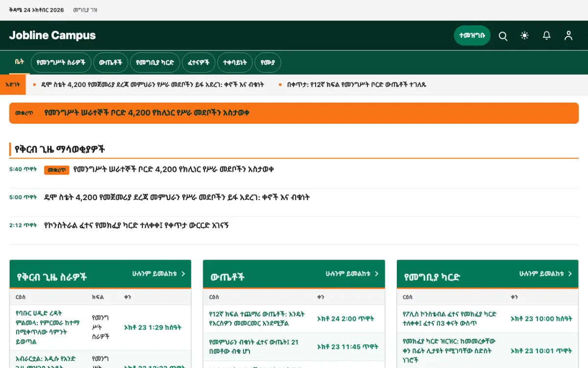This screenshot has width=588, height=368.
Task: Click the date cell ኦክቶ 24 2:00 ጥዋት
Action: [345, 318]
